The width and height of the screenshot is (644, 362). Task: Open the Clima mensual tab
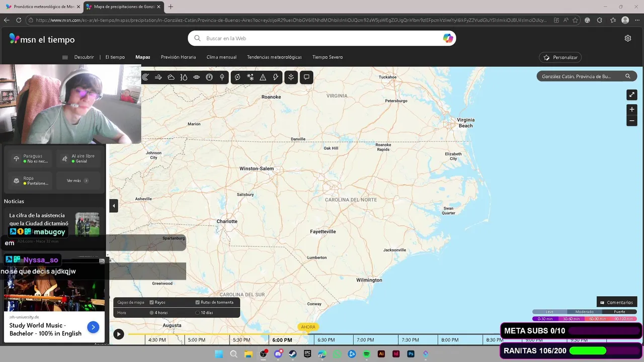tap(221, 57)
